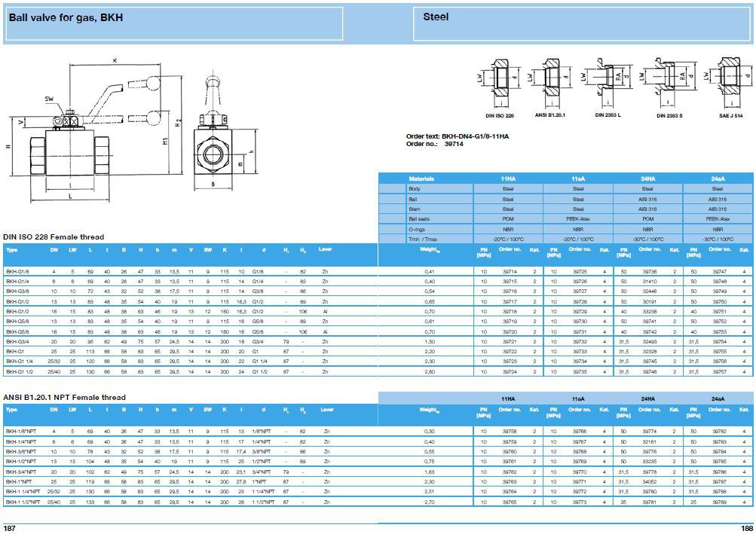Click the 'Order no.: 39714' line above Materials
This screenshot has width=756, height=534.
434,144
